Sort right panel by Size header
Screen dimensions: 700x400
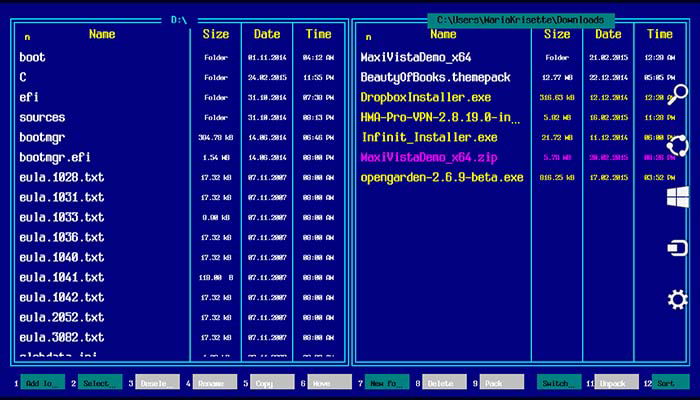coord(557,34)
